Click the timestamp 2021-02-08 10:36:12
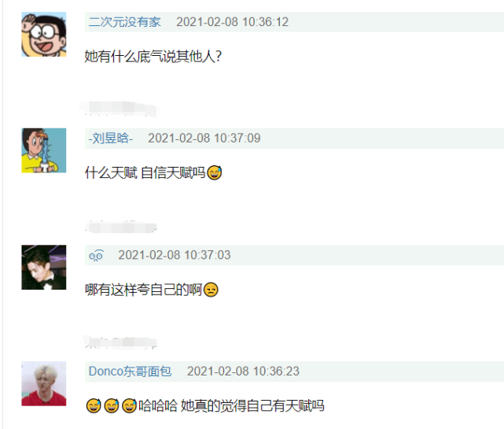The width and height of the screenshot is (504, 429). pyautogui.click(x=233, y=22)
